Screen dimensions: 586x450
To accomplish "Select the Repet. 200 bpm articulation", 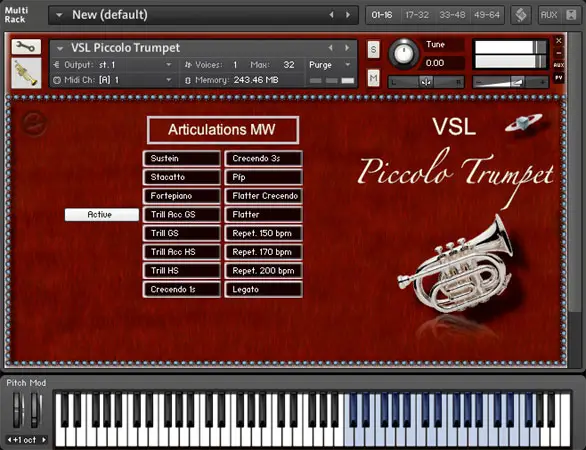I will point(263,271).
